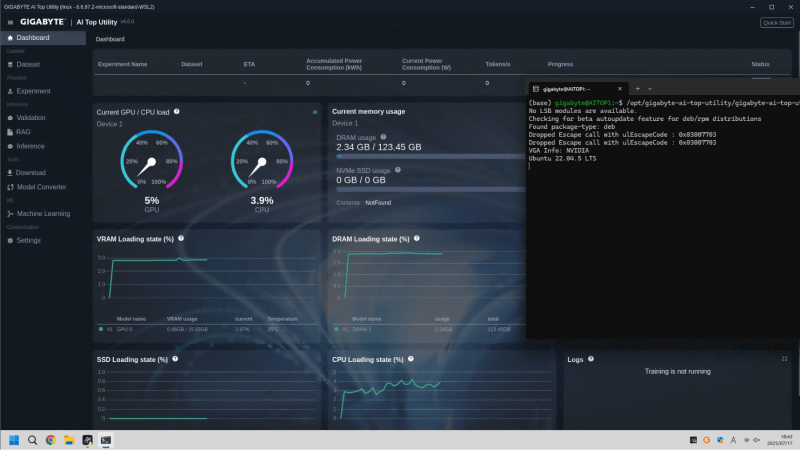Open Chrome from the taskbar

tap(51, 440)
